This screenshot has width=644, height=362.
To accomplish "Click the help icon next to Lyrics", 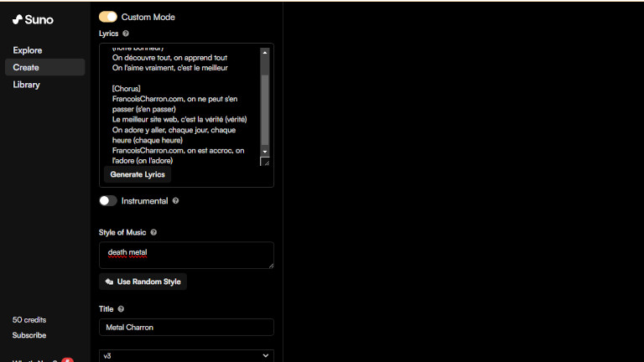I will pyautogui.click(x=126, y=34).
